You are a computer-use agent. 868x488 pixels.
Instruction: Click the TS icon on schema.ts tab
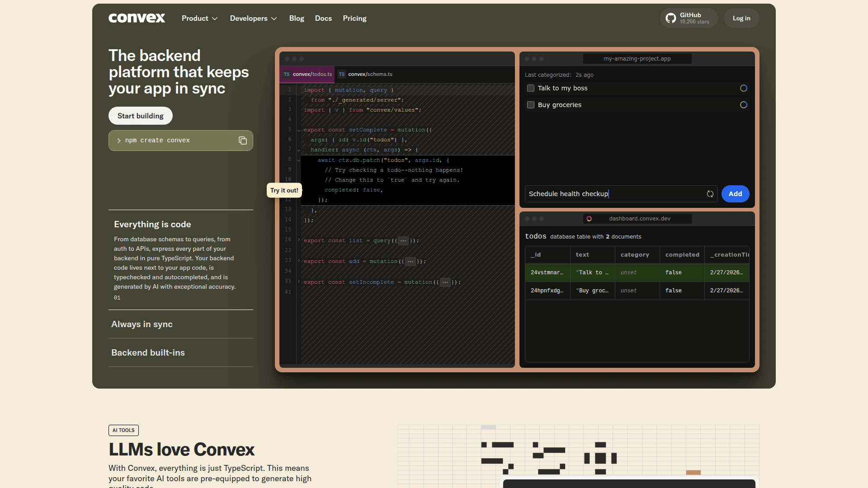(342, 74)
